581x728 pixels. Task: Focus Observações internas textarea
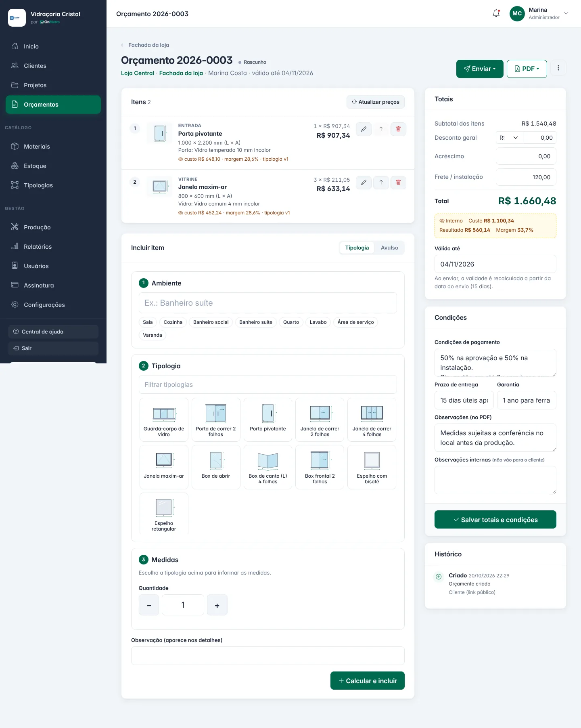495,480
